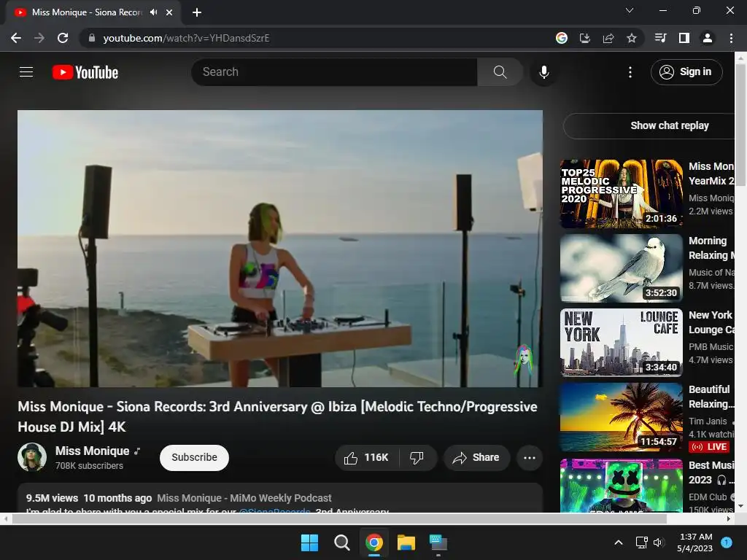Like the video with thumbs-up icon
Screen dimensions: 747x560
[366, 458]
